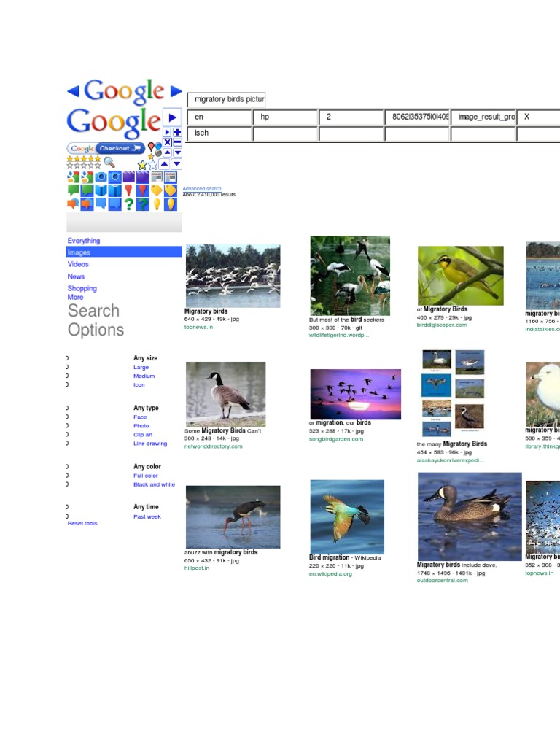The width and height of the screenshot is (560, 747).
Task: Filter images by Medium size
Action: (x=144, y=376)
